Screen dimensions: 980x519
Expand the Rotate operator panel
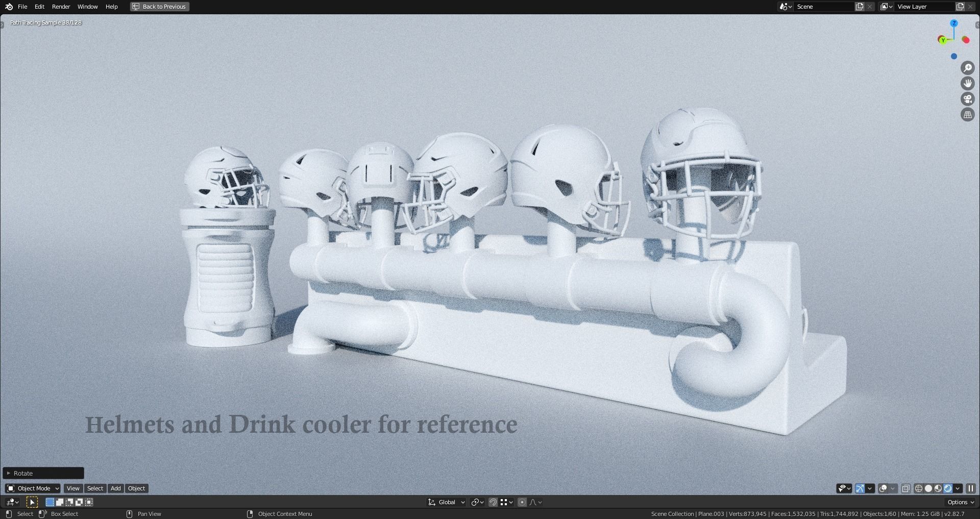pos(43,473)
